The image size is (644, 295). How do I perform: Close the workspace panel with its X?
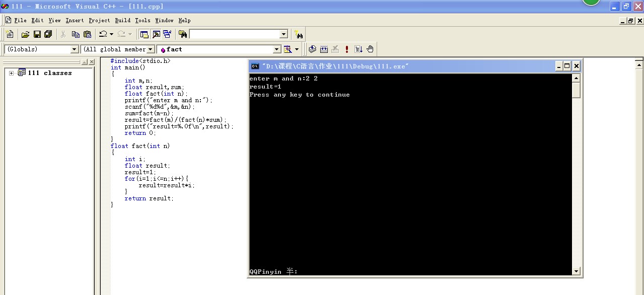click(92, 62)
